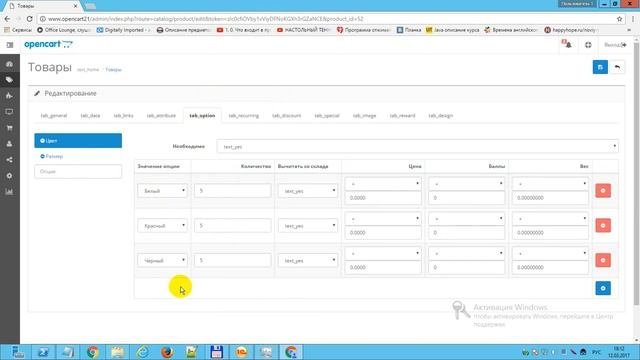Open subtract stock dropdown in Белый row
The width and height of the screenshot is (640, 360).
[308, 191]
